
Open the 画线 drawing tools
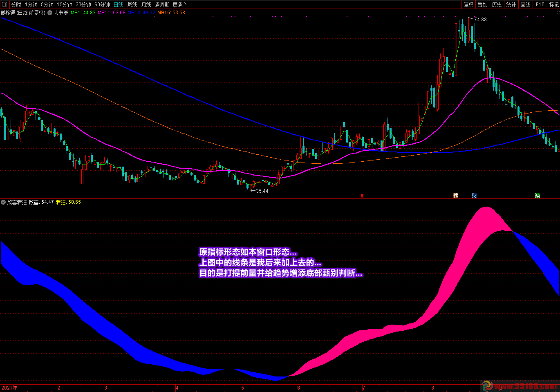click(x=525, y=4)
